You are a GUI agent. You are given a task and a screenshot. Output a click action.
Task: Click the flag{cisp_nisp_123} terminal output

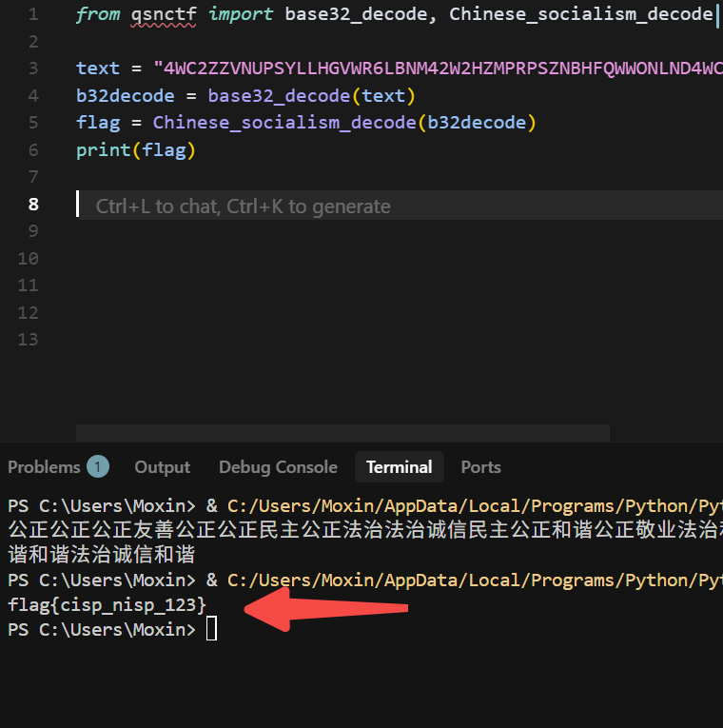[107, 605]
